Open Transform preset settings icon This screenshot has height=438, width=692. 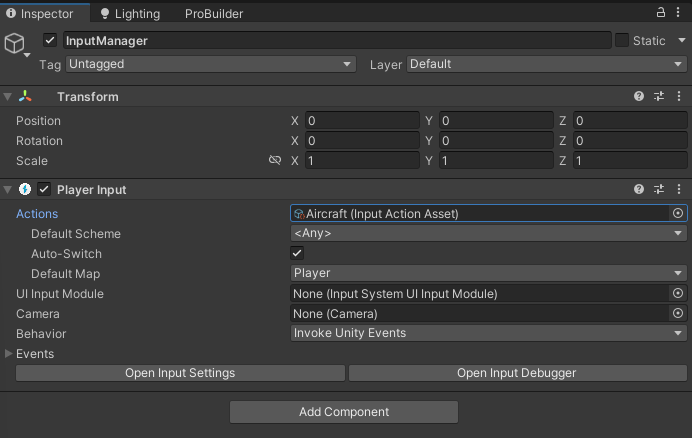(x=659, y=96)
